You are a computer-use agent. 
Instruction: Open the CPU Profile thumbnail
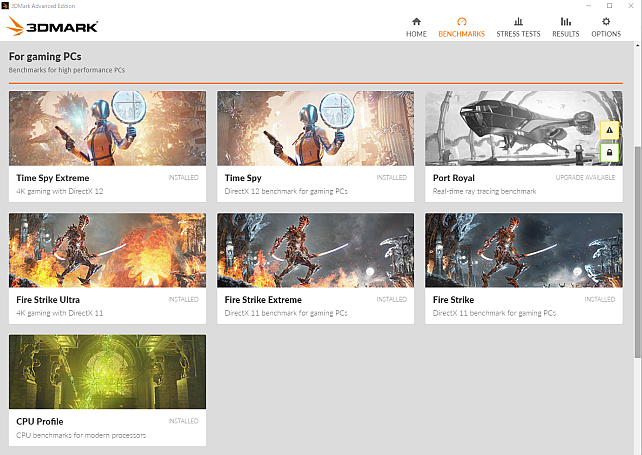pyautogui.click(x=107, y=371)
